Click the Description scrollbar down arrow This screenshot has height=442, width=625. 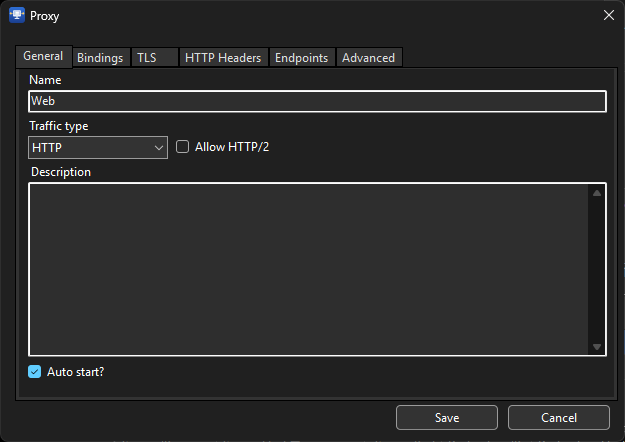[597, 347]
